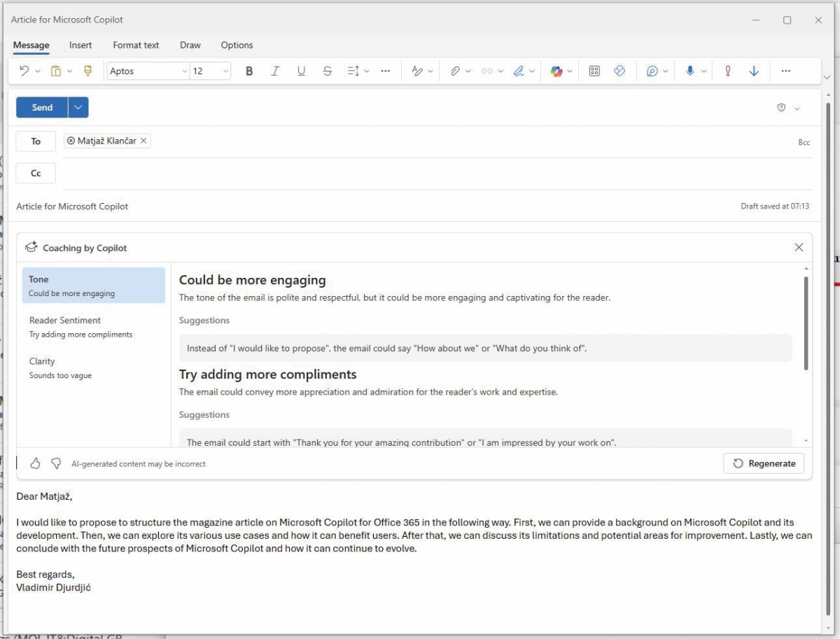This screenshot has width=840, height=639.
Task: Expand the line spacing dropdown arrow
Action: point(366,71)
